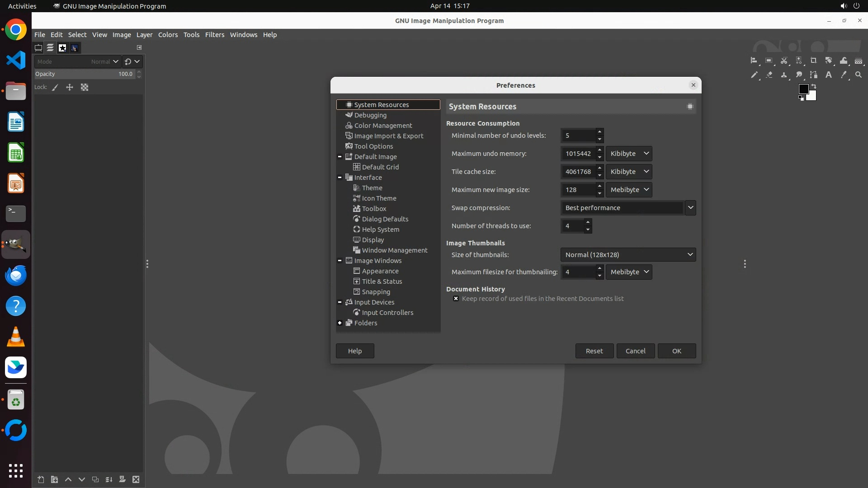
Task: Select the Eraser tool
Action: pyautogui.click(x=769, y=75)
